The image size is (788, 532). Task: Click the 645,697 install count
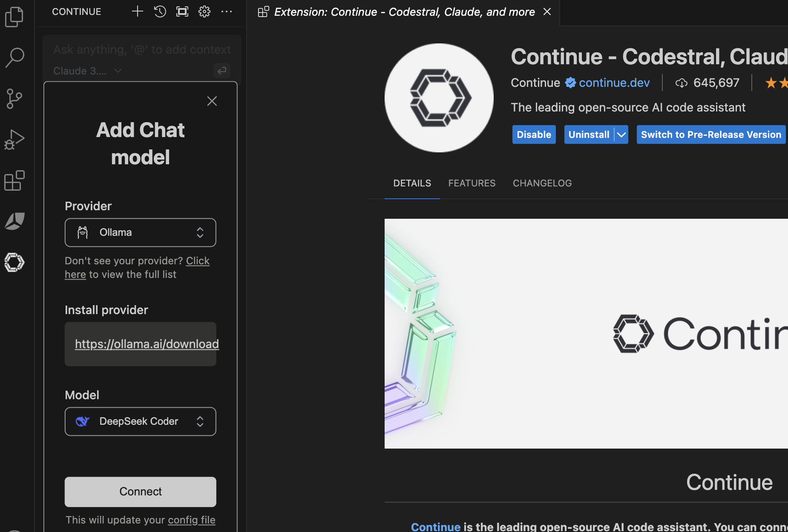(x=716, y=83)
